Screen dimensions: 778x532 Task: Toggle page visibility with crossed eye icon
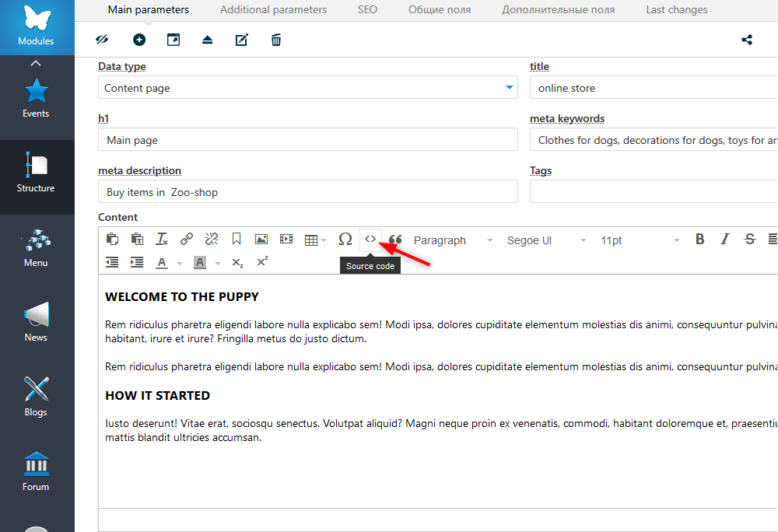(102, 40)
